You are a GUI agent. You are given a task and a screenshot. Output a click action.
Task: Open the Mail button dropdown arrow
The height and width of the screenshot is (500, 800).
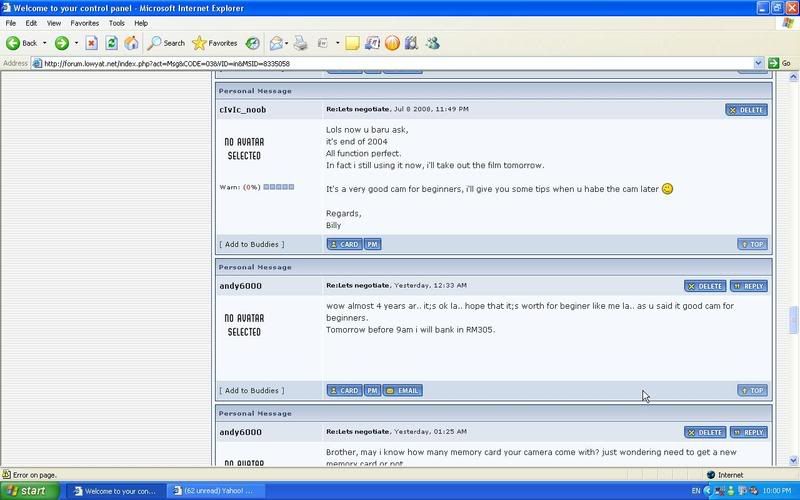287,43
